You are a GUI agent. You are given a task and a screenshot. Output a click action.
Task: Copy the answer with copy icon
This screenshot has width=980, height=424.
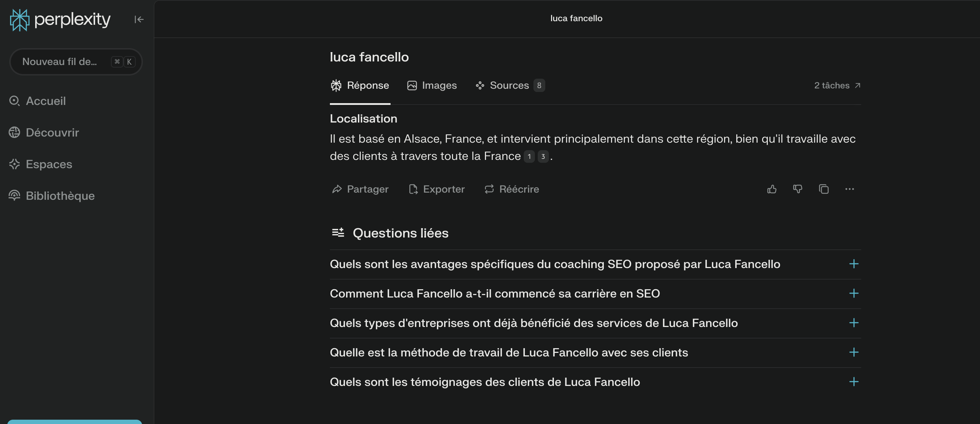point(823,189)
